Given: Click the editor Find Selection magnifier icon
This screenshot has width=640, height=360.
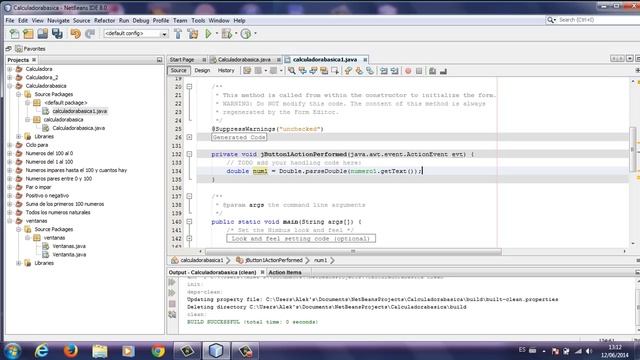Looking at the screenshot, I should pyautogui.click(x=291, y=71).
